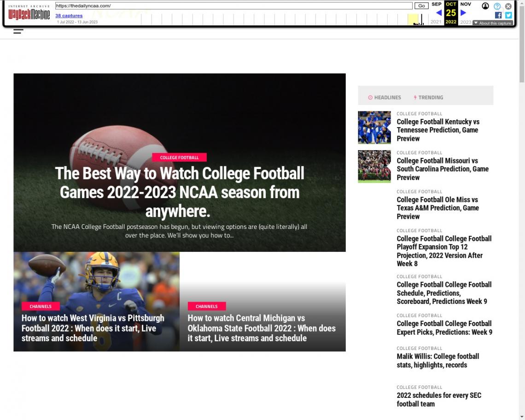Open Expert Picks, Predictions: Week 9 article
Image resolution: width=525 pixels, height=420 pixels.
click(x=445, y=327)
